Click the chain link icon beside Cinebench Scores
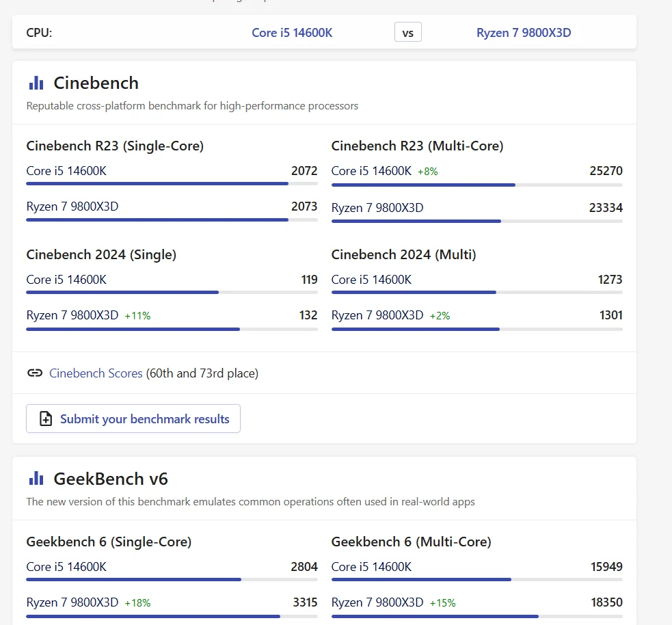The height and width of the screenshot is (625, 672). pyautogui.click(x=35, y=373)
